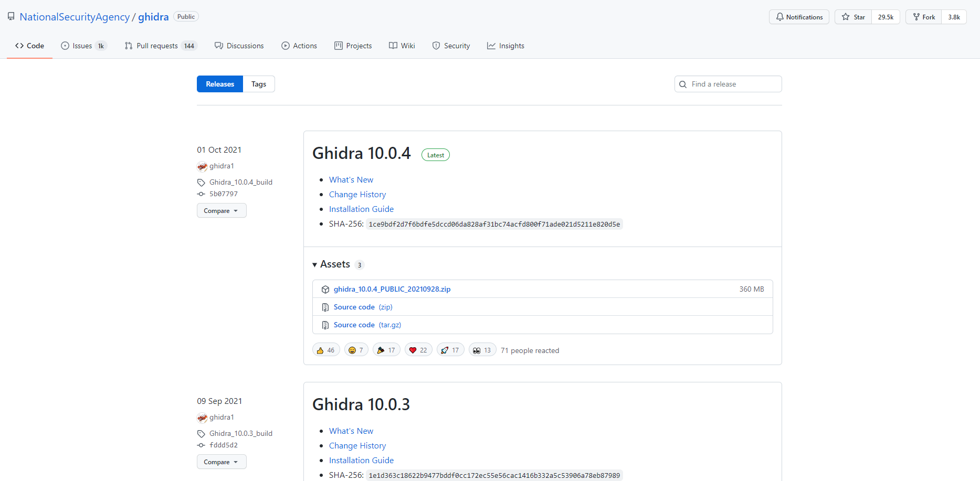Open Change History link for 10.0.3

point(357,445)
